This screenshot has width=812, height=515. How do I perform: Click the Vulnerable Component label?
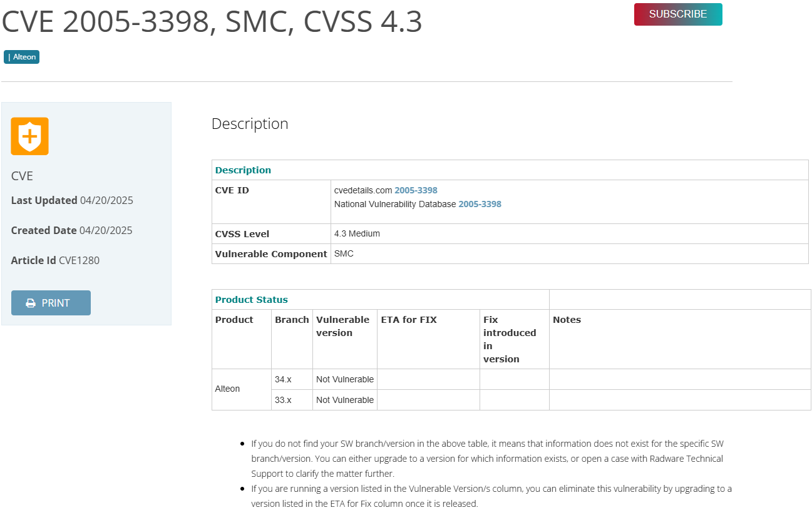pyautogui.click(x=271, y=254)
